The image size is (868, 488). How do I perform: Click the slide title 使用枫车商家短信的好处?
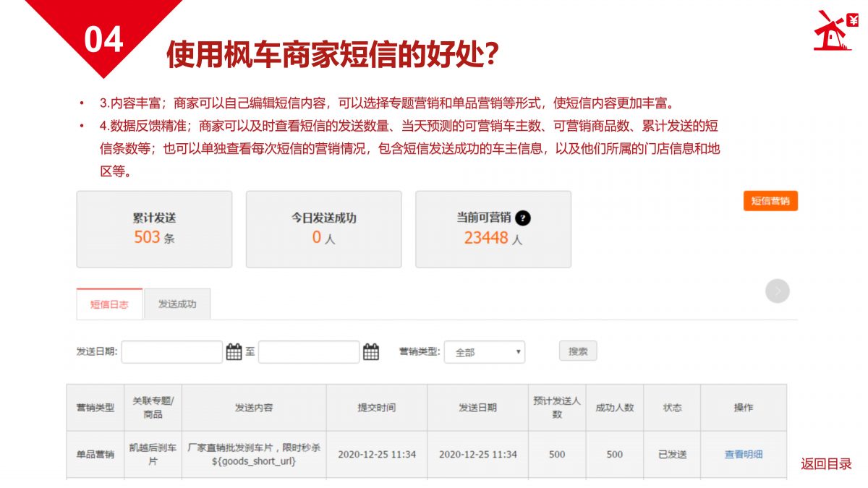coord(332,54)
